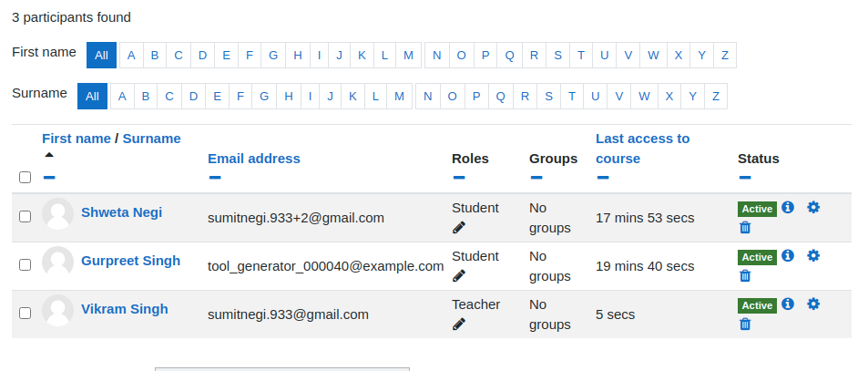Image resolution: width=868 pixels, height=371 pixels.
Task: Open gear icon for Shweta Negi's enrolment
Action: click(x=813, y=207)
